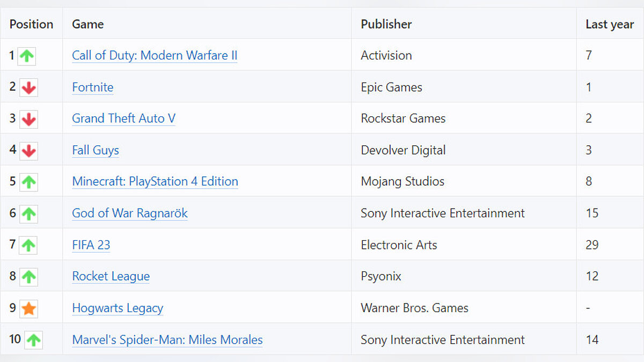Follow the Grand Theft Auto V link
The height and width of the screenshot is (362, 644).
[x=123, y=119]
